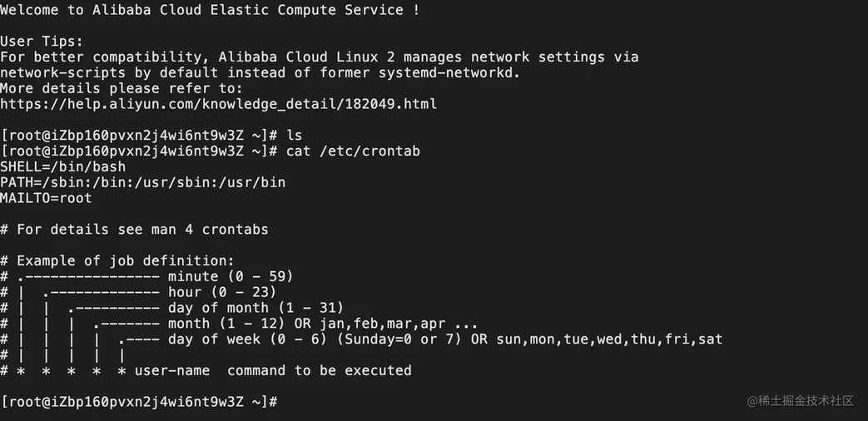This screenshot has width=868, height=421.
Task: Click the 'hour (0 - 23)' field description
Action: pos(222,291)
